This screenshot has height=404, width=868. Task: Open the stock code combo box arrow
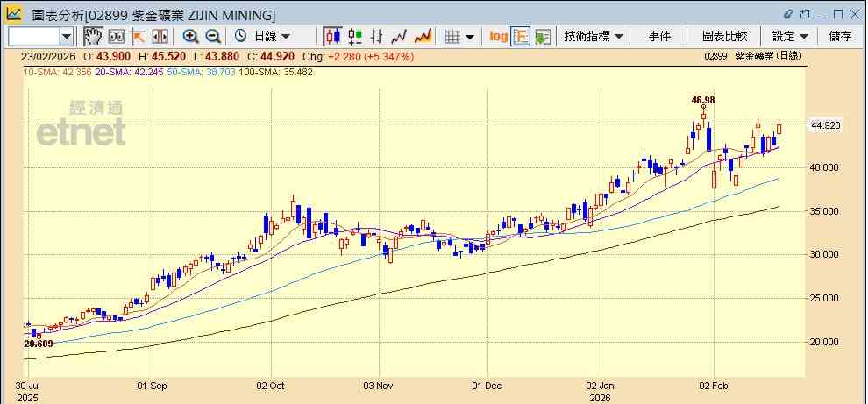point(67,37)
